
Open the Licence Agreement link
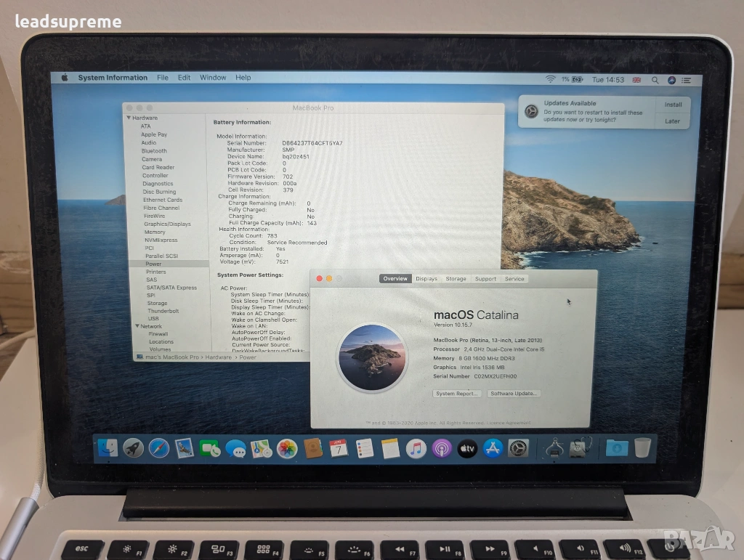click(x=509, y=423)
